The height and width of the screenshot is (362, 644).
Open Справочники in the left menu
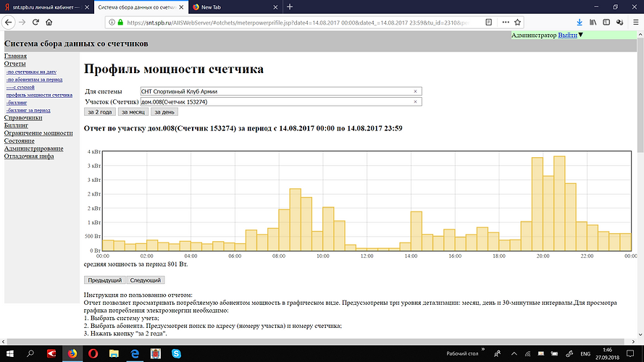tap(23, 118)
